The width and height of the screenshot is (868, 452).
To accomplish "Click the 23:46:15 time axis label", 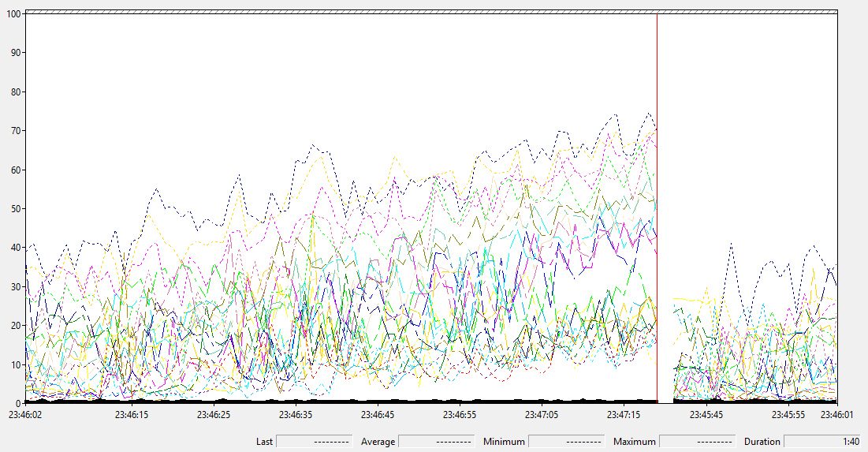I will tap(131, 414).
